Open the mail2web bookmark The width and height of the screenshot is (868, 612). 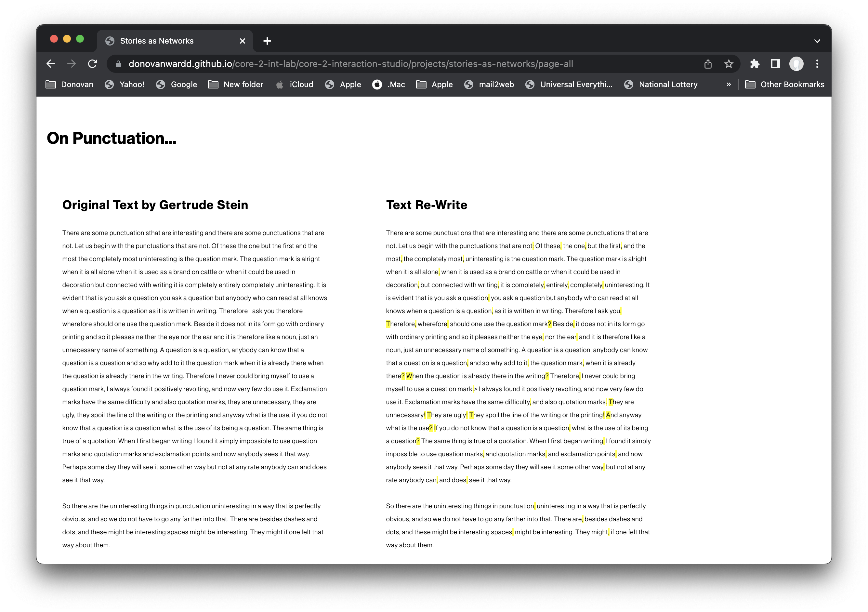coord(489,84)
